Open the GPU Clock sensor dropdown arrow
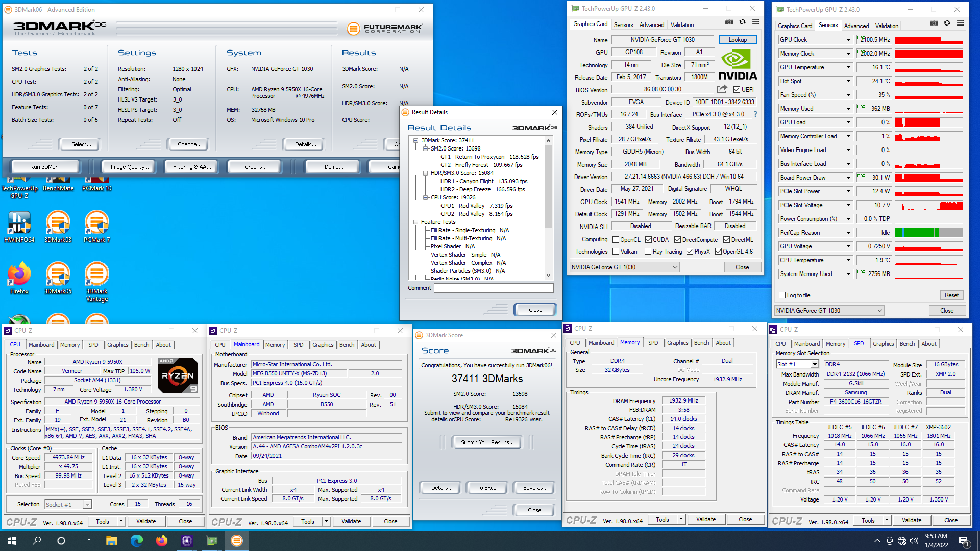Image resolution: width=980 pixels, height=551 pixels. (x=848, y=40)
